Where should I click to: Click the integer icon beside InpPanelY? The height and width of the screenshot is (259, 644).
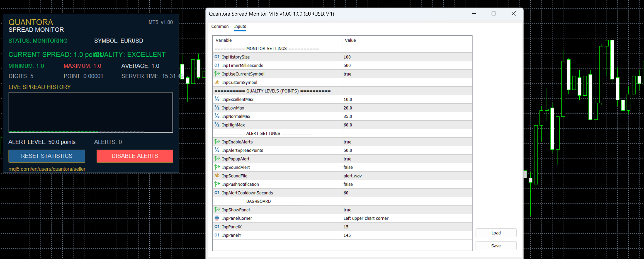pyautogui.click(x=217, y=235)
